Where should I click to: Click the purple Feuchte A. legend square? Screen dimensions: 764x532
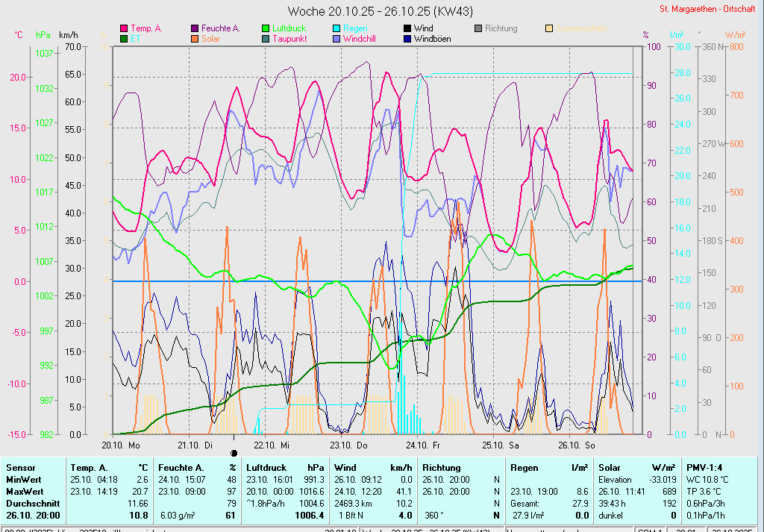(195, 28)
